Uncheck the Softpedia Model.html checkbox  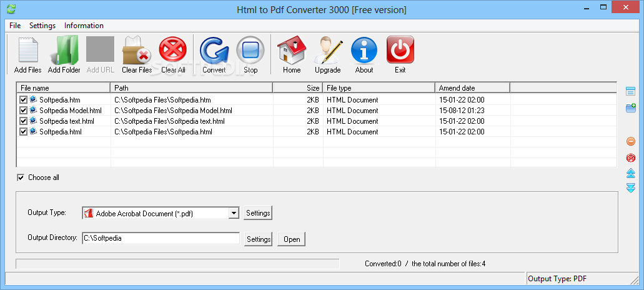click(23, 111)
